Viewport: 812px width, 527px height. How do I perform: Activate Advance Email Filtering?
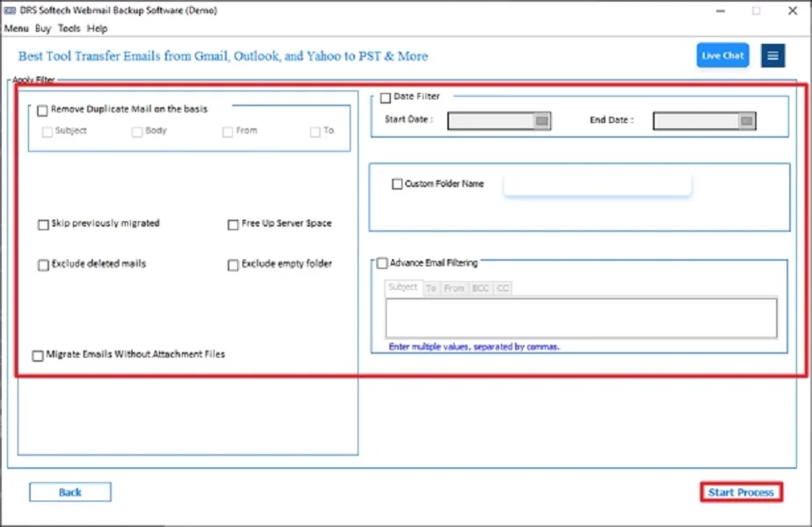[x=382, y=262]
